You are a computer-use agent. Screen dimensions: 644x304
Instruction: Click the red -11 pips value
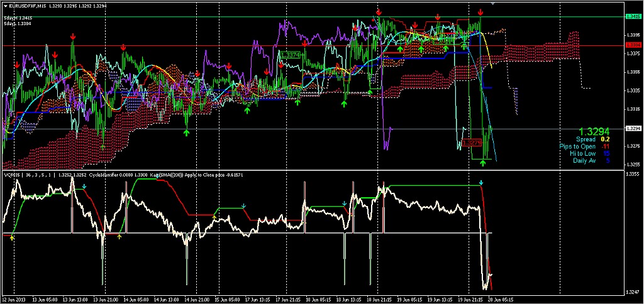point(604,146)
